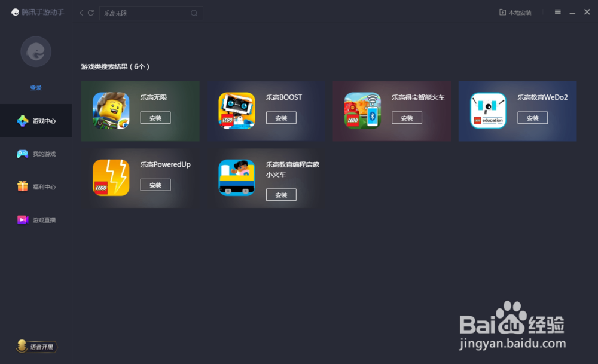Click the 语音开黑 voice chat badge
Viewport: 598px width, 364px height.
pos(36,347)
